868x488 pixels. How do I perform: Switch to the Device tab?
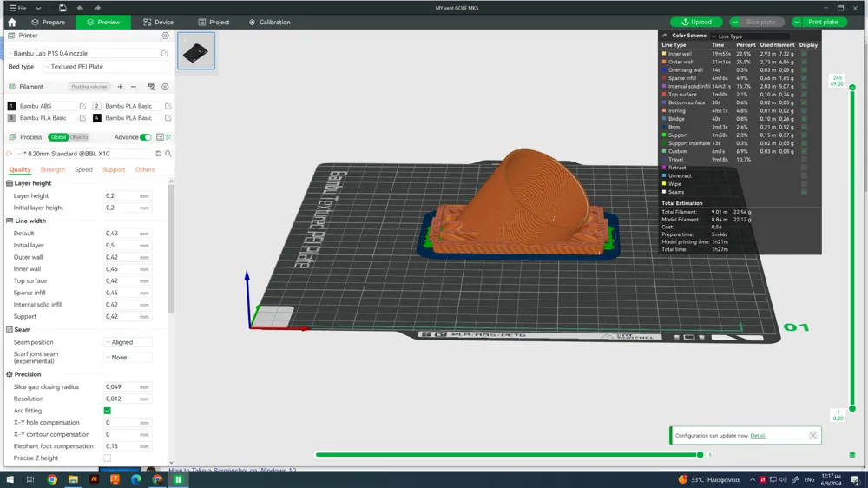(x=158, y=23)
